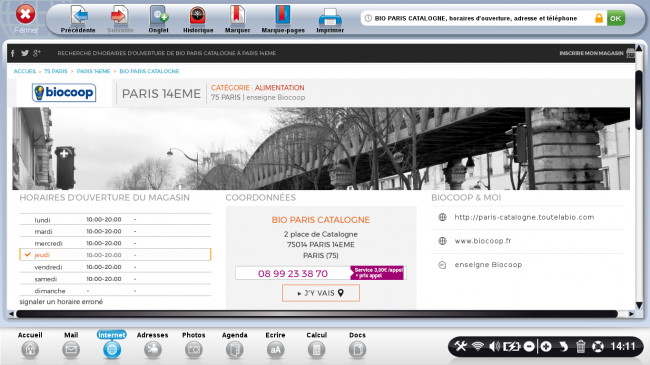Image resolution: width=650 pixels, height=365 pixels.
Task: Share via the Facebook icon
Action: (13, 53)
